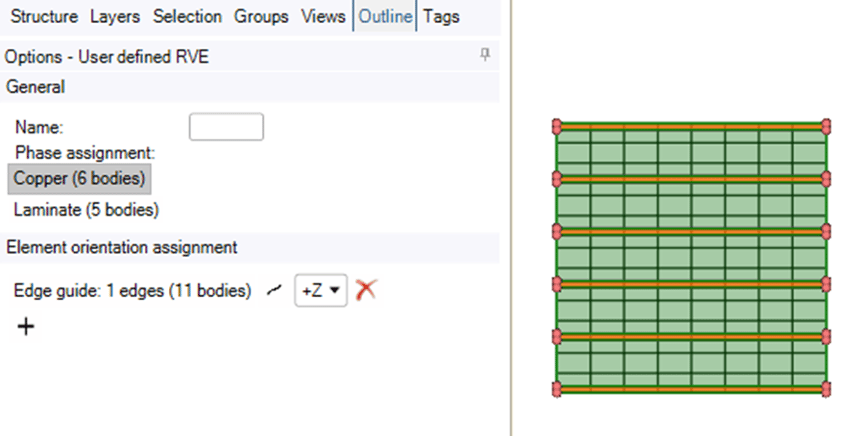Select the Outline tab

click(x=386, y=17)
